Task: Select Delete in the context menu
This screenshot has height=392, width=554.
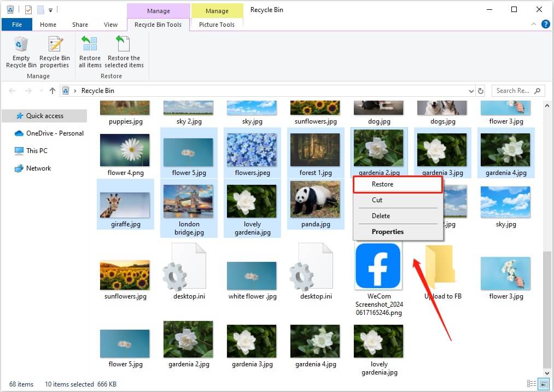Action: [x=381, y=216]
